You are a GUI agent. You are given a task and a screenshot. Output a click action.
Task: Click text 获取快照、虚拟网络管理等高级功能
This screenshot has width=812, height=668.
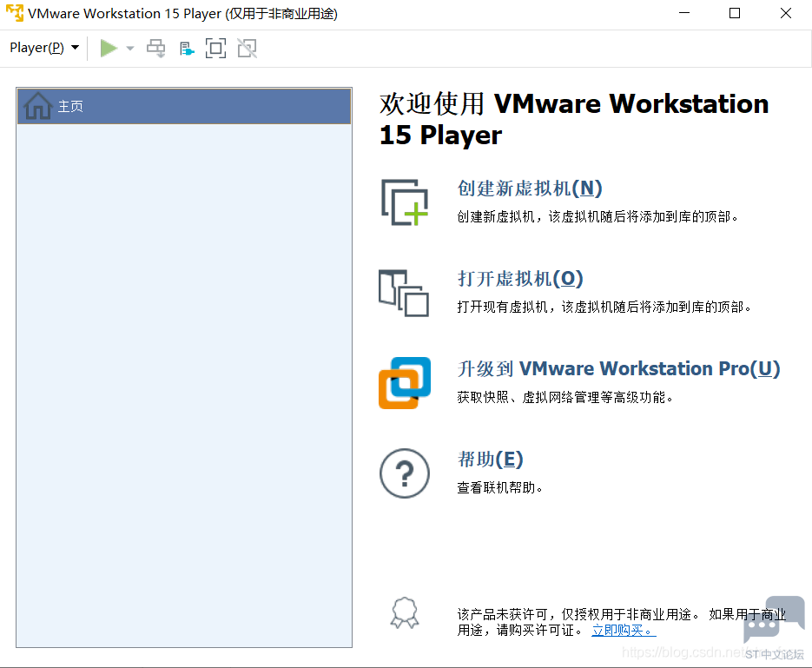pos(565,397)
